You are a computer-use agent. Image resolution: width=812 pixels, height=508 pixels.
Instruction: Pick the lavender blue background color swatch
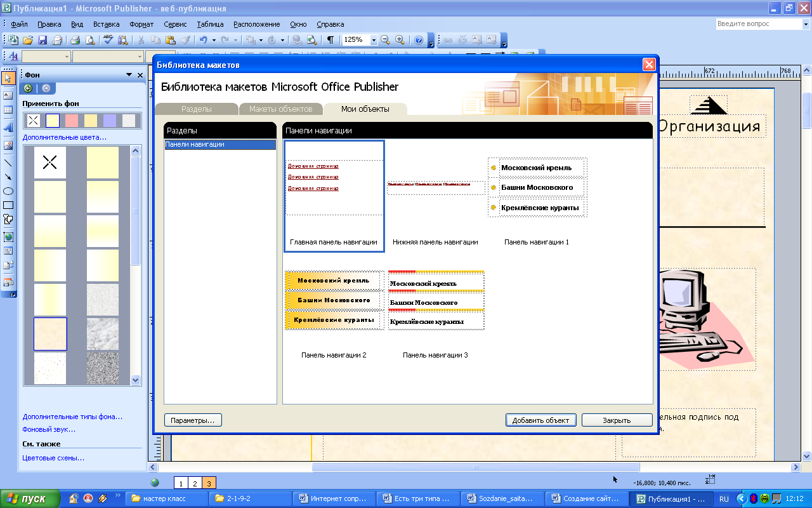(110, 121)
